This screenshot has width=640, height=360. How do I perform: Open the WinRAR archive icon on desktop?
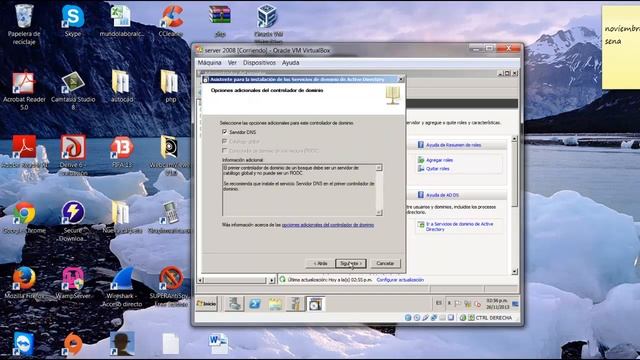[220, 20]
